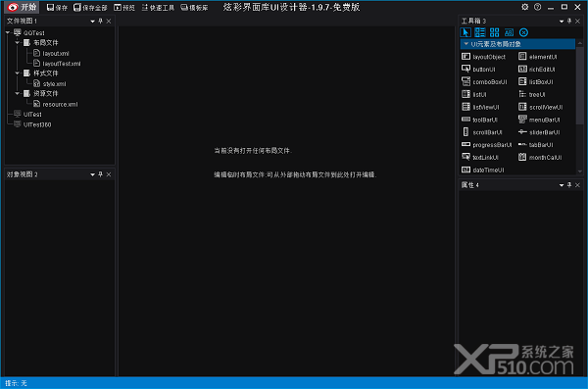Select the UITest project
This screenshot has width=588, height=389.
(x=28, y=114)
